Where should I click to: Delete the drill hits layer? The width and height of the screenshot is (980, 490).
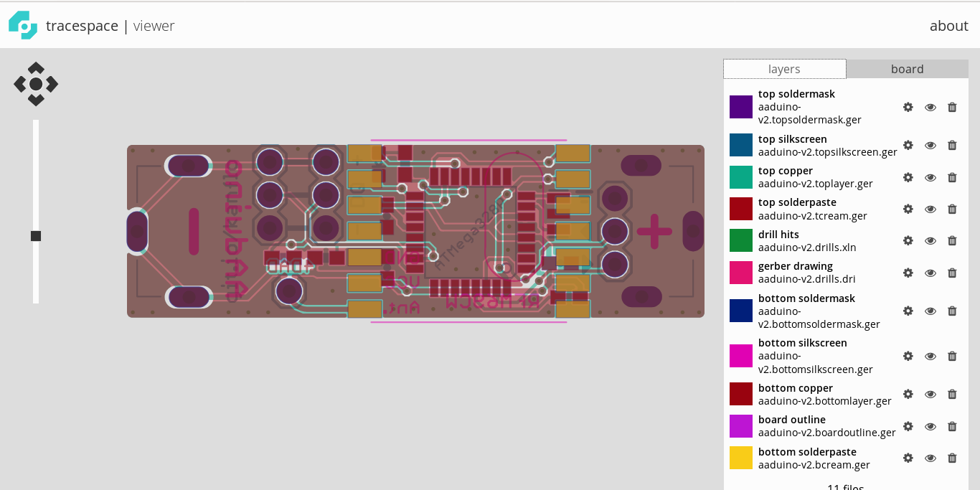[952, 240]
